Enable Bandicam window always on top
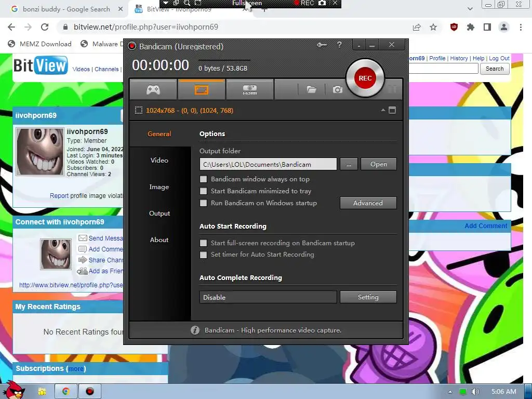 (x=203, y=179)
